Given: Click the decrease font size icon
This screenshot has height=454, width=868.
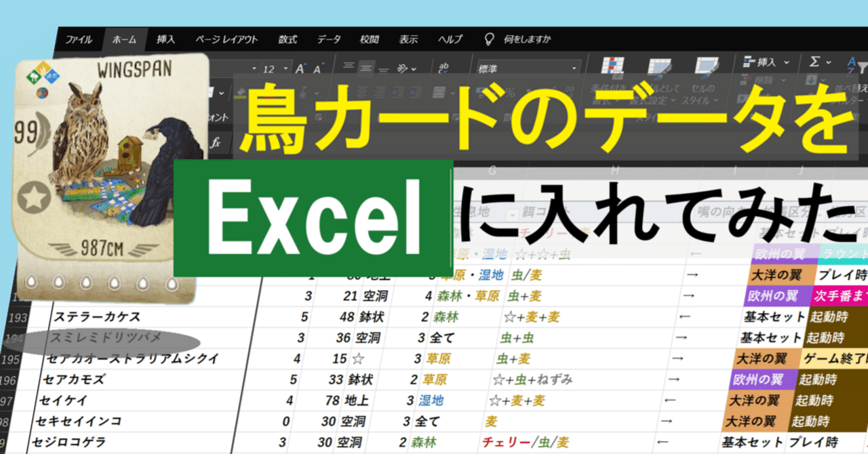Looking at the screenshot, I should coord(317,68).
